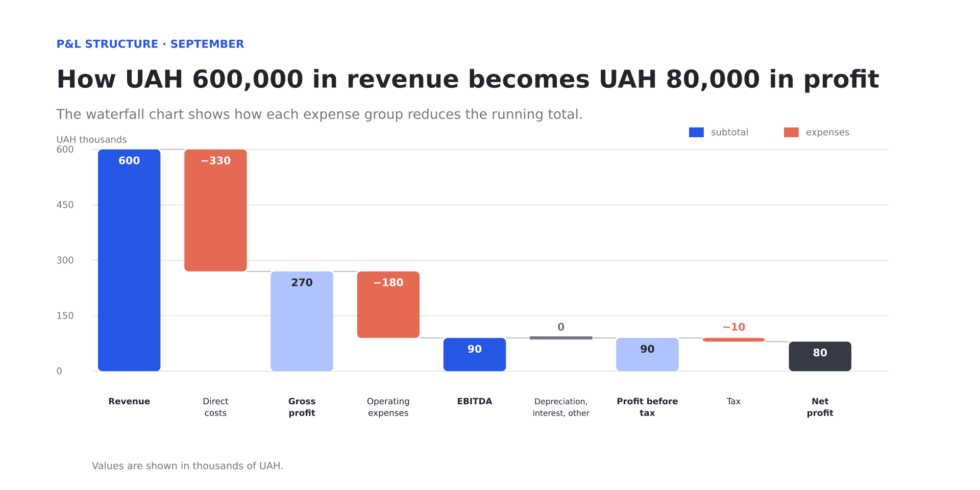Click the P&L STRUCTURE · SEPTEMBER heading
The width and height of the screenshot is (980, 490).
[150, 44]
